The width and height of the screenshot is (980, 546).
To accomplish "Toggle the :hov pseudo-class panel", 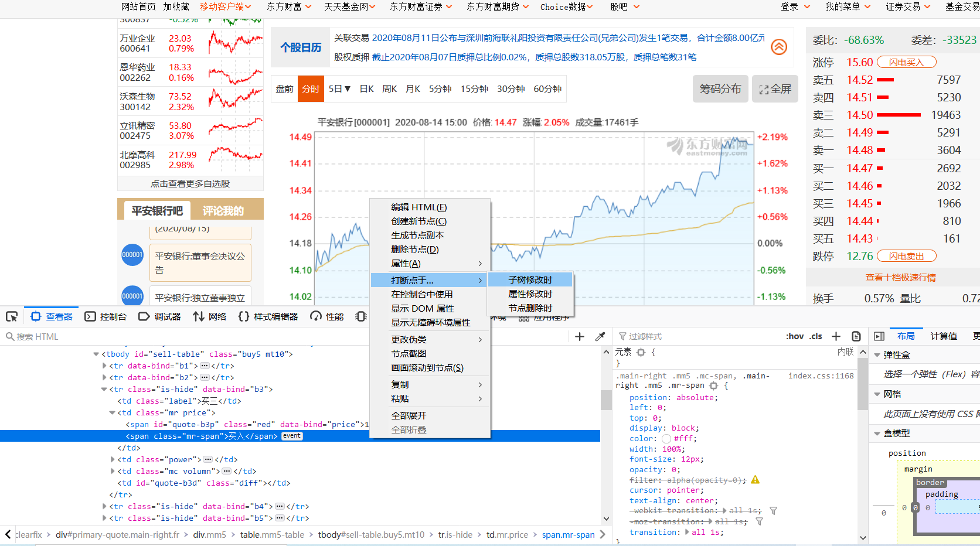I will [795, 336].
